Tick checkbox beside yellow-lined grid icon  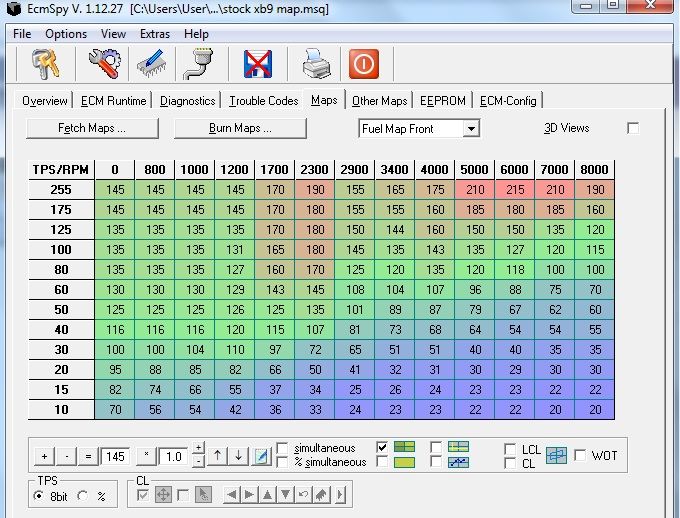[x=436, y=447]
